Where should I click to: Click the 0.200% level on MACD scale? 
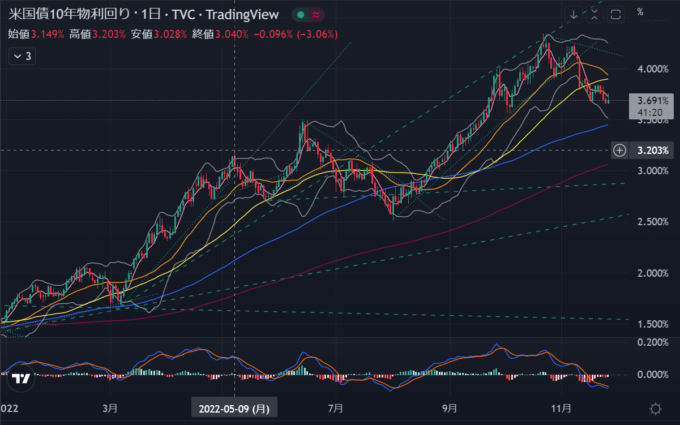(652, 342)
